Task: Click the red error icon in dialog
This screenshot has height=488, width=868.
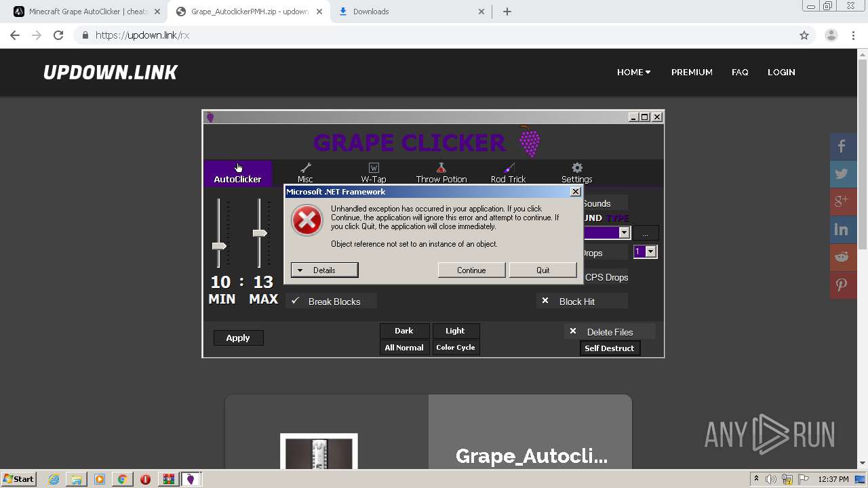Action: (307, 220)
